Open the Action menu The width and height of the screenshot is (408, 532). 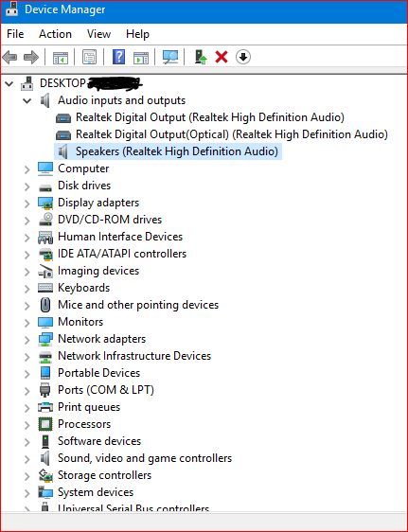(x=55, y=34)
